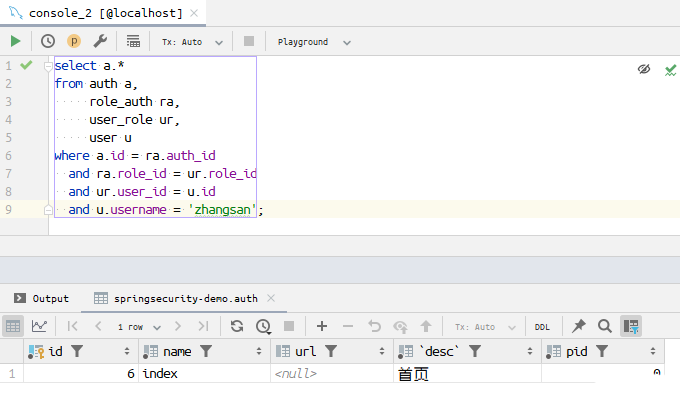Delete selected row with minus icon
The height and width of the screenshot is (397, 680).
(x=348, y=326)
